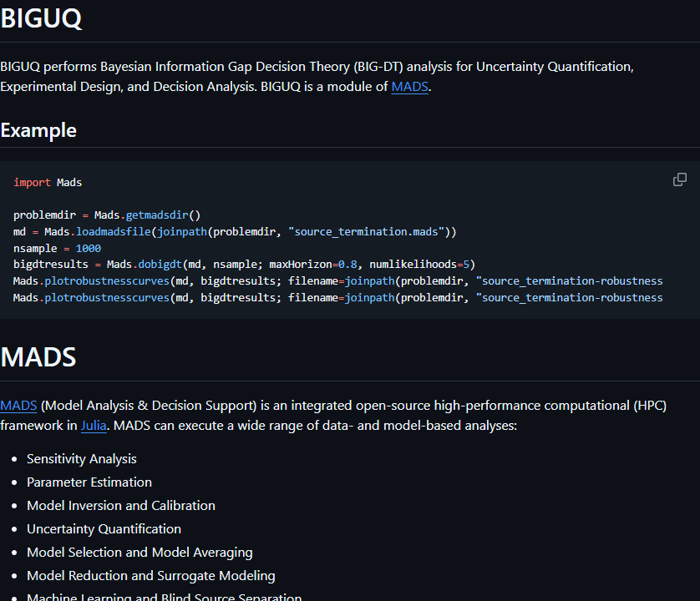This screenshot has height=601, width=700.
Task: Click the "problemdir = Mads.getmadsdir()" code line
Action: pos(107,215)
